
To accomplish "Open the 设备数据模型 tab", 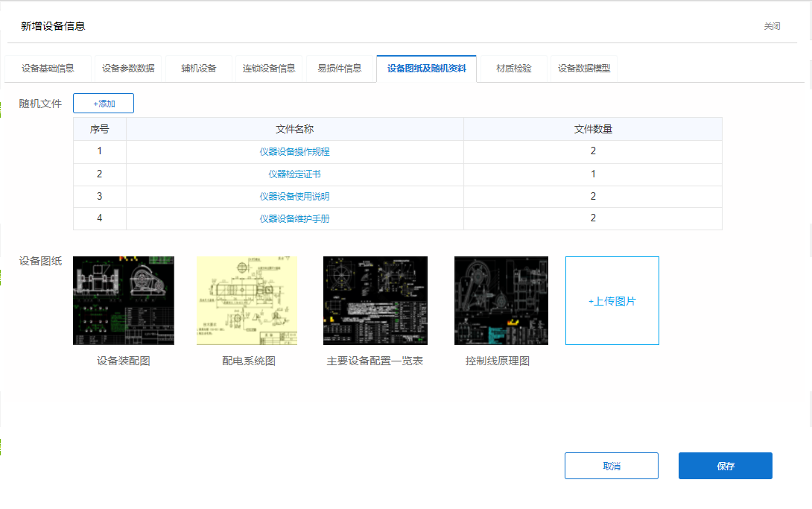I will tap(584, 69).
